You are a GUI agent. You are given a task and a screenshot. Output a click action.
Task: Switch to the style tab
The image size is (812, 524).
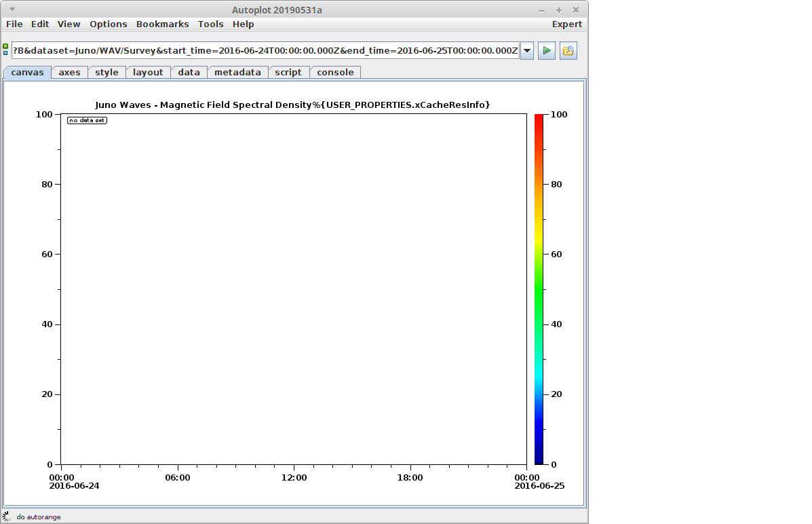(107, 73)
